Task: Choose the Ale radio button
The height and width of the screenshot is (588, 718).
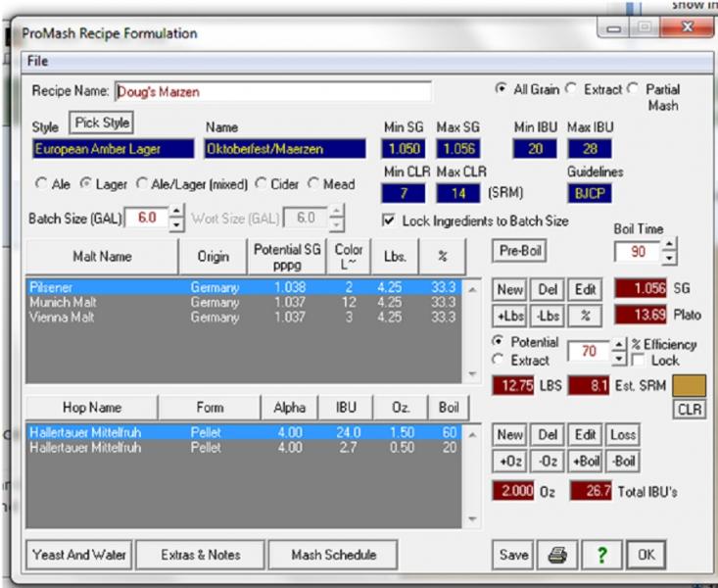Action: [x=41, y=184]
